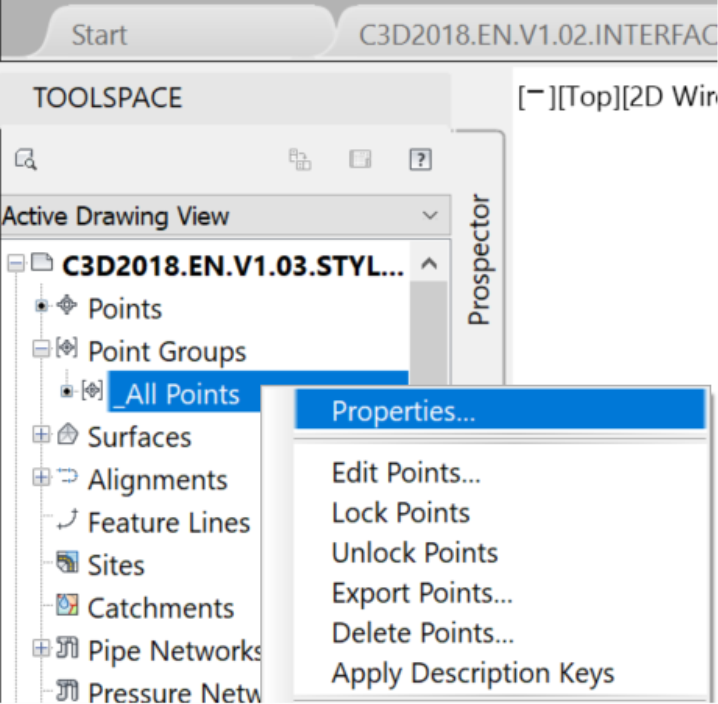Viewport: 718px width, 704px height.
Task: Click the Catchments colored icon
Action: [x=67, y=605]
